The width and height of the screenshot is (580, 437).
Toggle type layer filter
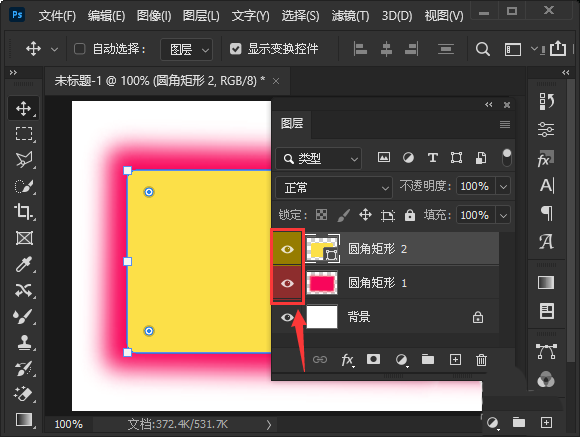[x=432, y=158]
